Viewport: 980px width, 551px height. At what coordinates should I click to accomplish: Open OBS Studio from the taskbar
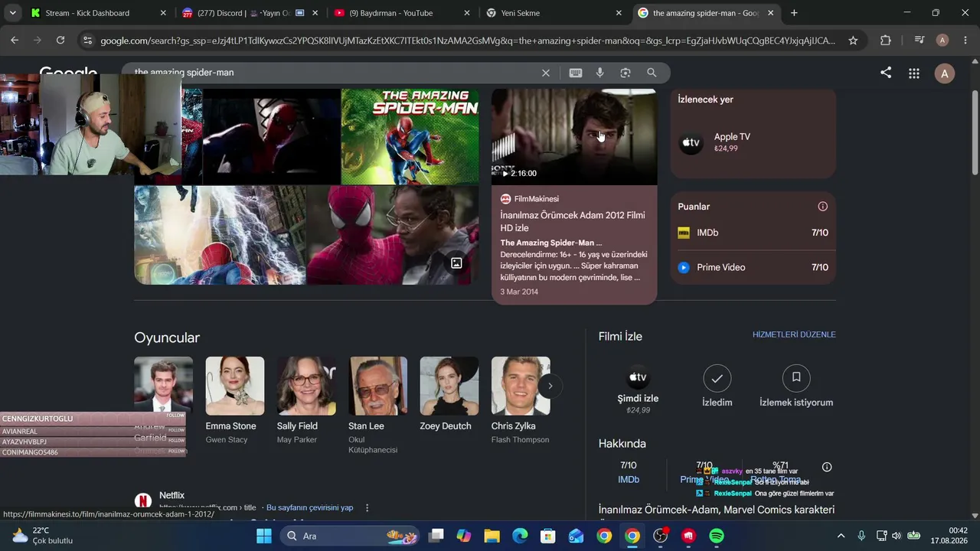(x=660, y=536)
